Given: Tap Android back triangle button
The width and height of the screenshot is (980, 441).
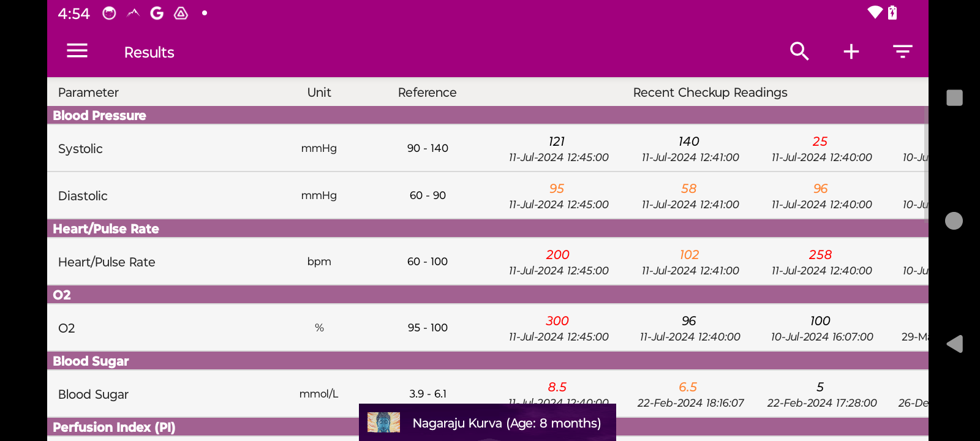Looking at the screenshot, I should pyautogui.click(x=954, y=344).
